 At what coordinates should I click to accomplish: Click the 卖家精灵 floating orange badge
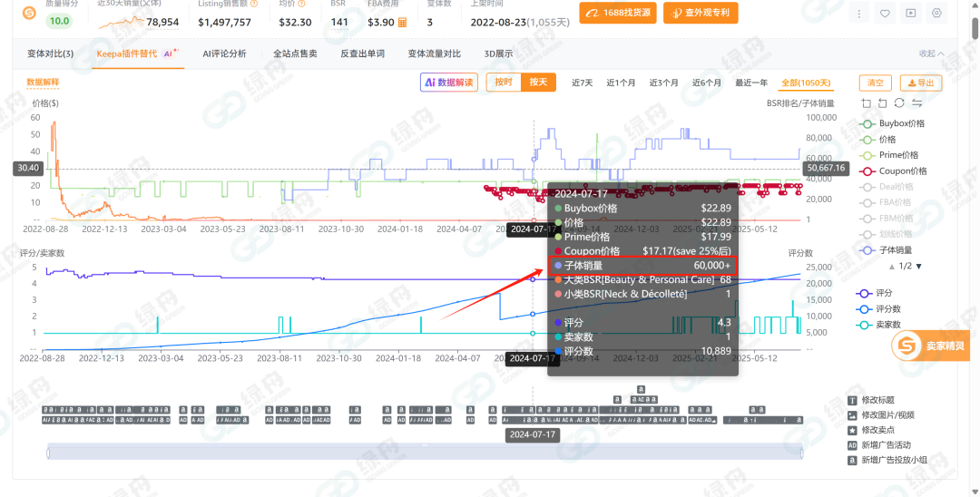(x=931, y=346)
